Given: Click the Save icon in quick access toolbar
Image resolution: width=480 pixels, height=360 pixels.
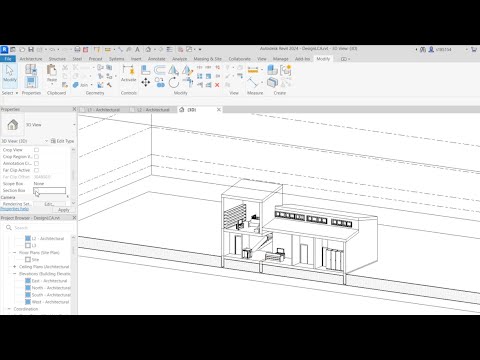Looking at the screenshot, I should pos(31,49).
